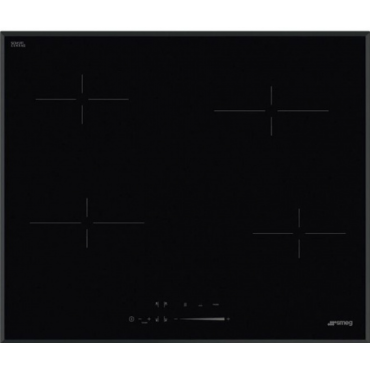This screenshot has height=370, width=370.
Task: Select the front-right cooking zone key
Action: (165, 319)
